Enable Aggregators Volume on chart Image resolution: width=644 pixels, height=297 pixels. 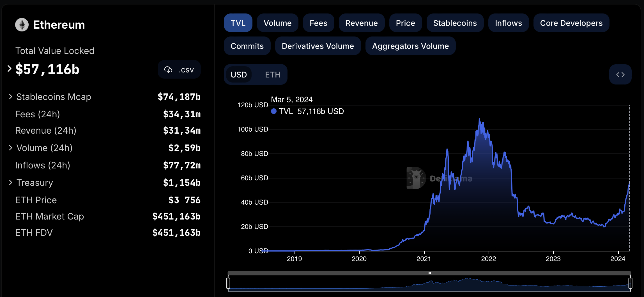click(x=410, y=46)
